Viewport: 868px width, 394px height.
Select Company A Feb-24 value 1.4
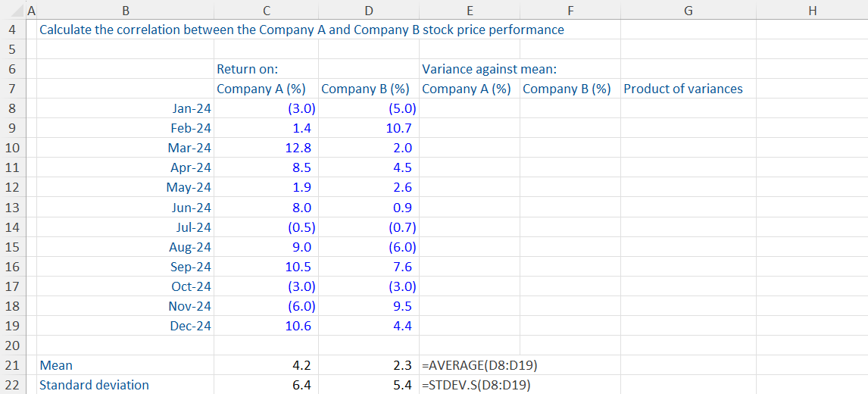click(267, 128)
